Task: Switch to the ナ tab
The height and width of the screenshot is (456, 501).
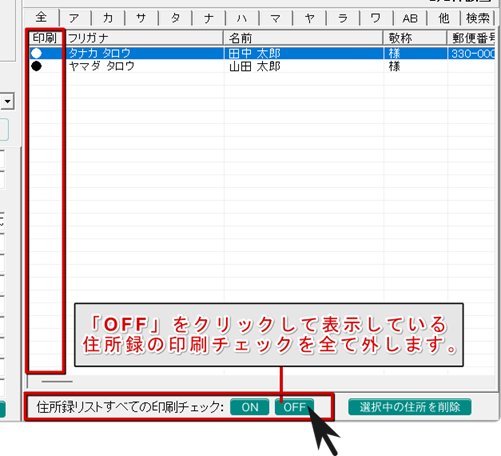Action: tap(209, 18)
